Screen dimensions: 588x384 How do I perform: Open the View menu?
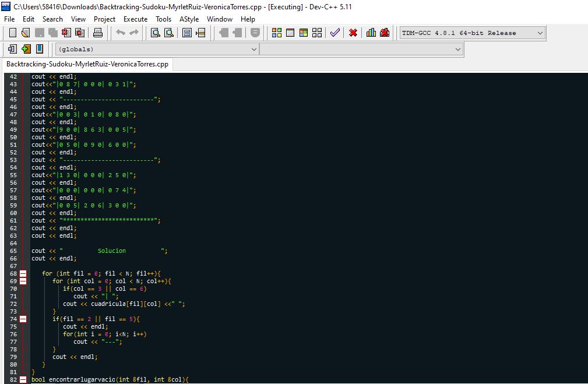[78, 19]
